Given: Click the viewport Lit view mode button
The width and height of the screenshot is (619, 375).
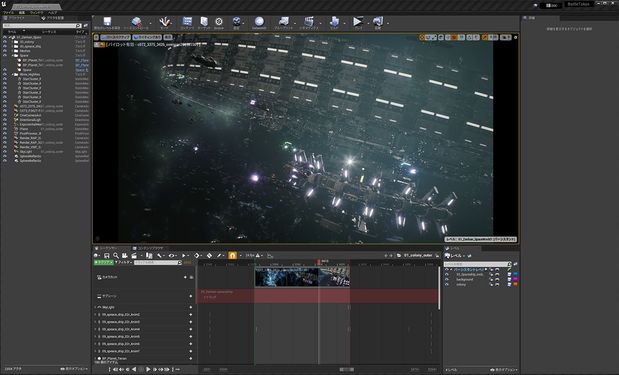Looking at the screenshot, I should [147, 38].
